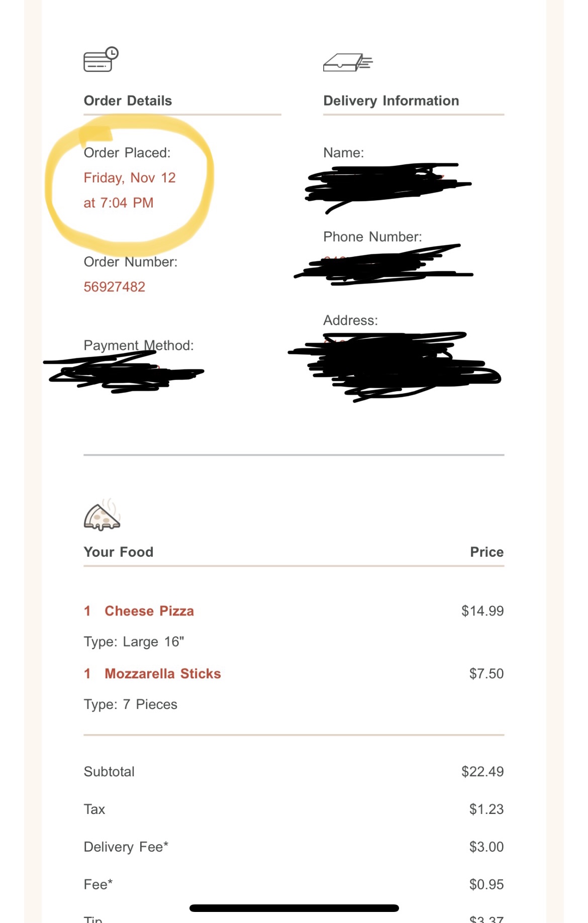Tap the Delivery Information heading
The height and width of the screenshot is (923, 588).
click(x=391, y=100)
